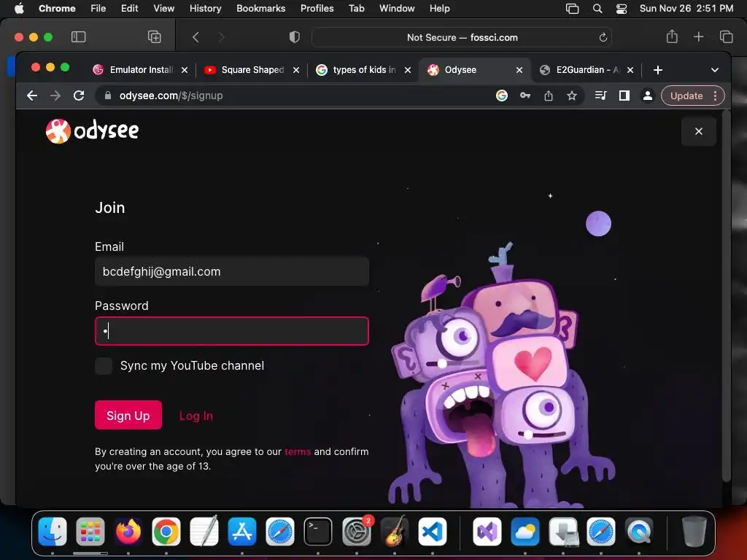Open the Edit menu
This screenshot has height=560, width=747.
(x=130, y=9)
